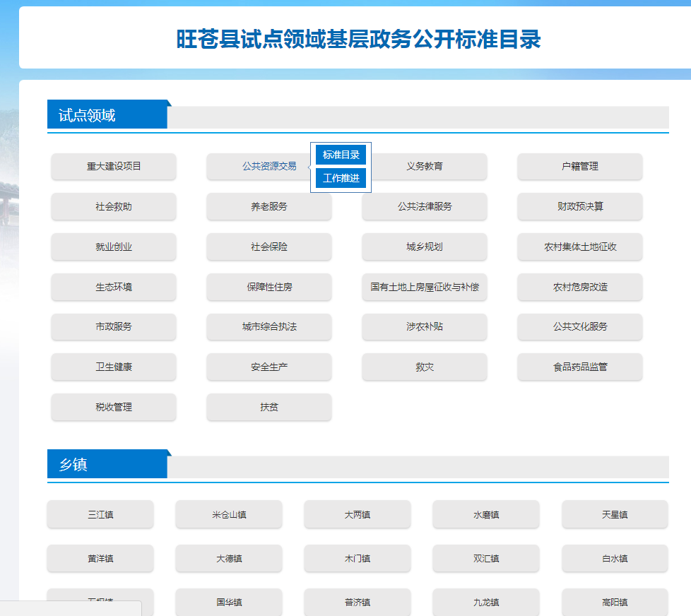Select the 户籍管理 button

[x=579, y=167]
